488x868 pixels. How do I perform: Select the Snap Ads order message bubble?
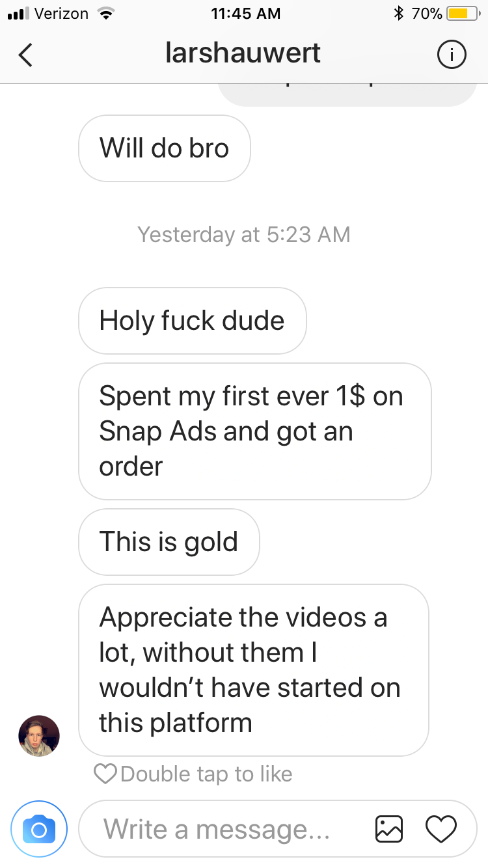click(x=255, y=431)
